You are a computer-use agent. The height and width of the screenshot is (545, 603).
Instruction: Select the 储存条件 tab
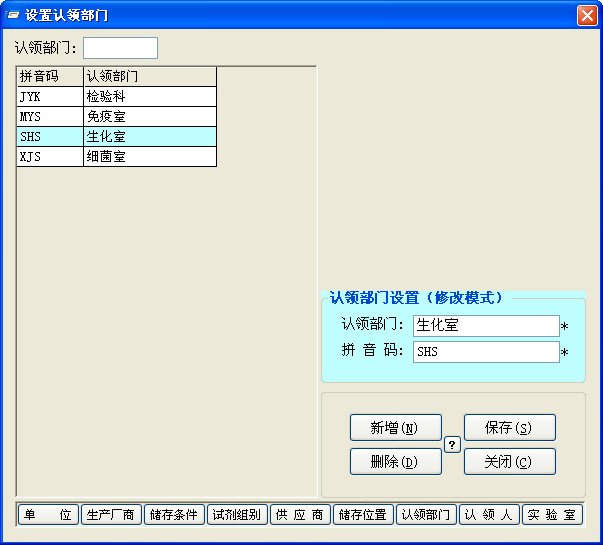174,515
